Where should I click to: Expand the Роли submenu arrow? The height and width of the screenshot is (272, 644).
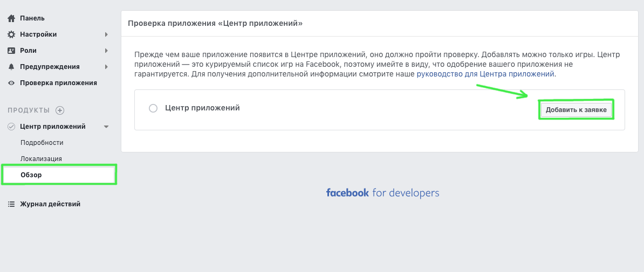tap(106, 51)
